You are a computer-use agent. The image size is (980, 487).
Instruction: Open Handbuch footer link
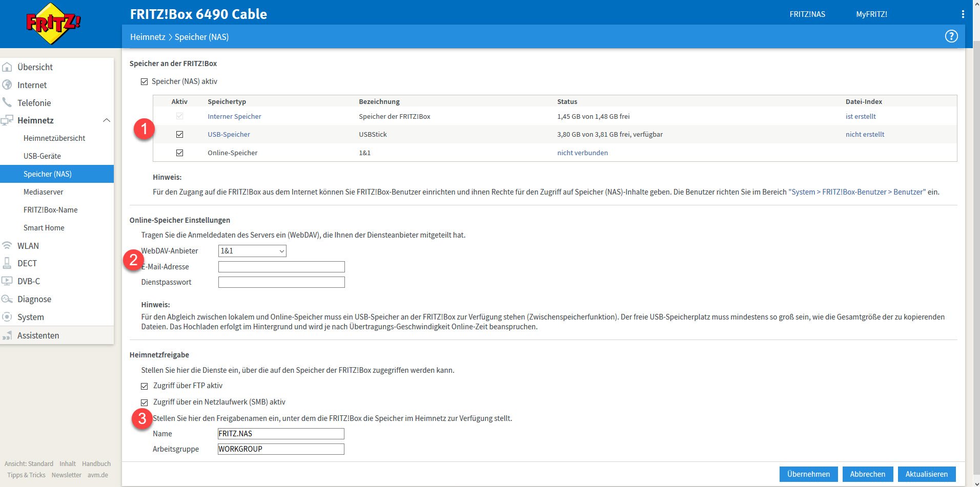(x=96, y=464)
